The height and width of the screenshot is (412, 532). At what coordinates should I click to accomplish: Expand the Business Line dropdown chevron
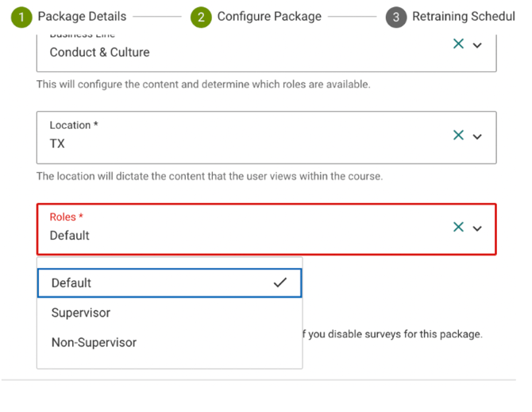477,45
